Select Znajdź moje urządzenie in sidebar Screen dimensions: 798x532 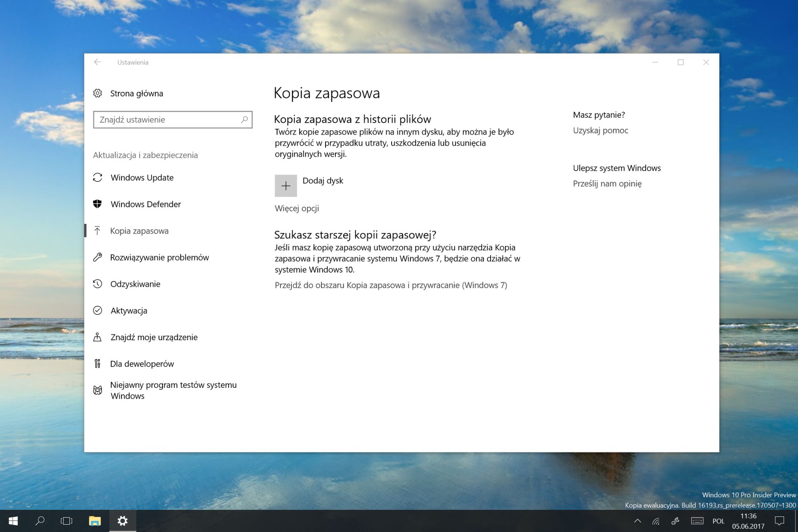pyautogui.click(x=154, y=337)
